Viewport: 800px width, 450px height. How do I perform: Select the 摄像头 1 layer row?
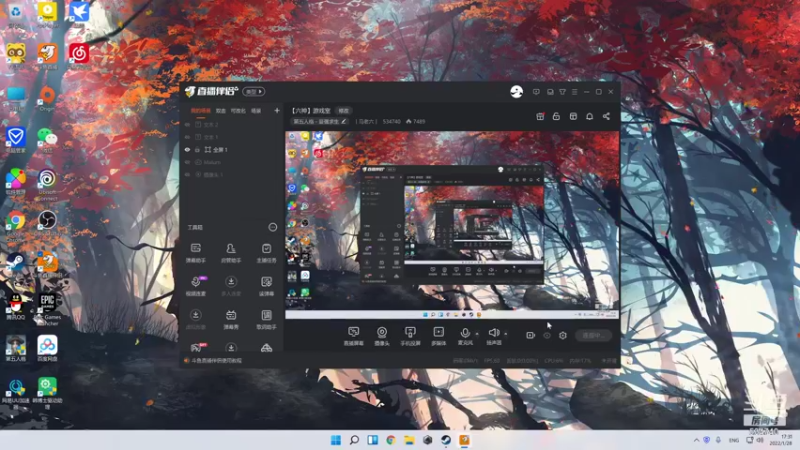click(x=232, y=174)
